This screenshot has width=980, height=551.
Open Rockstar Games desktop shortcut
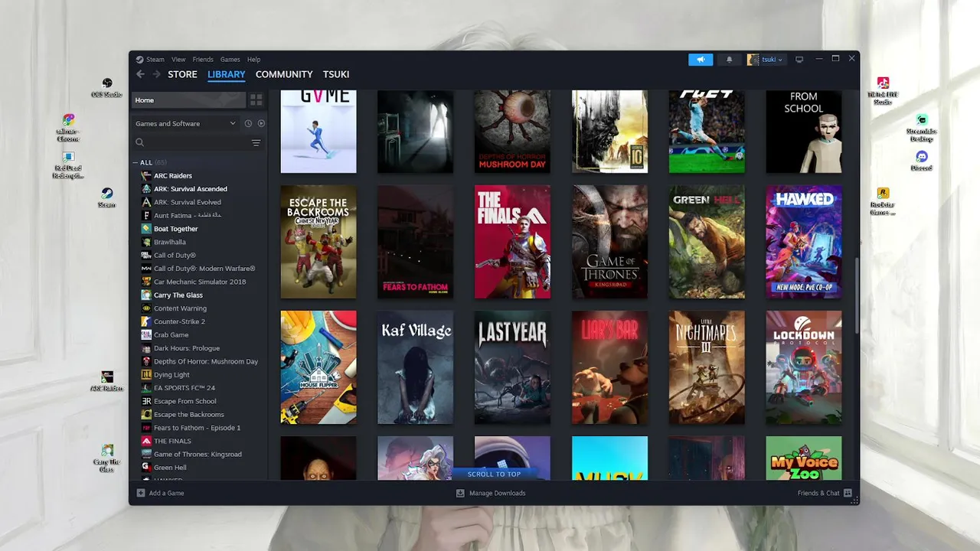coord(883,201)
